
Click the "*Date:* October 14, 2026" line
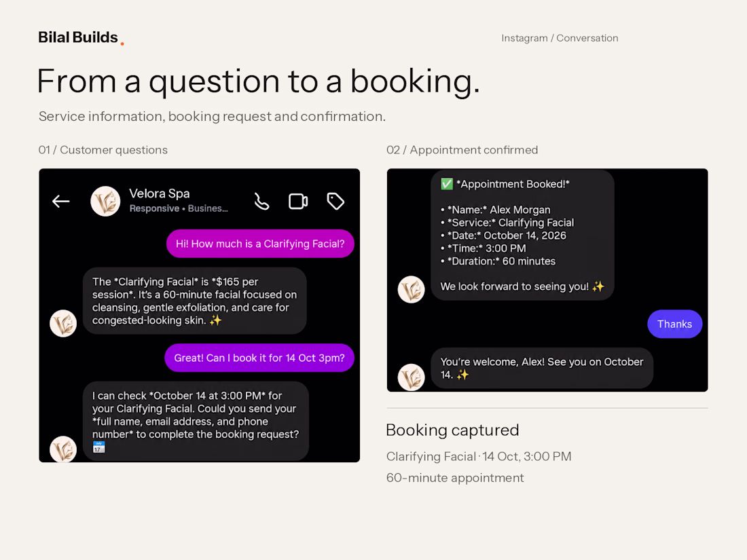tap(504, 236)
